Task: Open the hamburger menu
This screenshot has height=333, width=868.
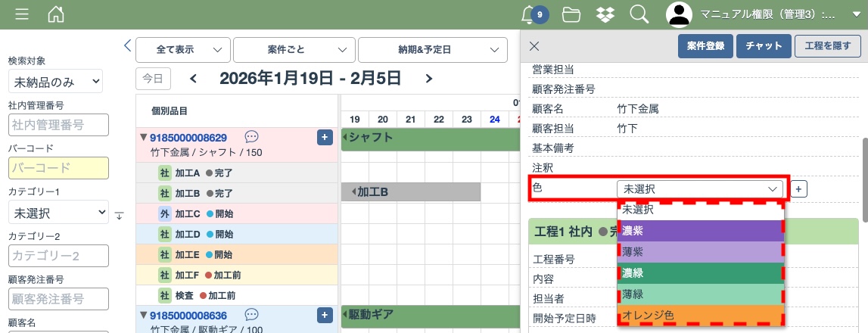Action: pos(22,14)
